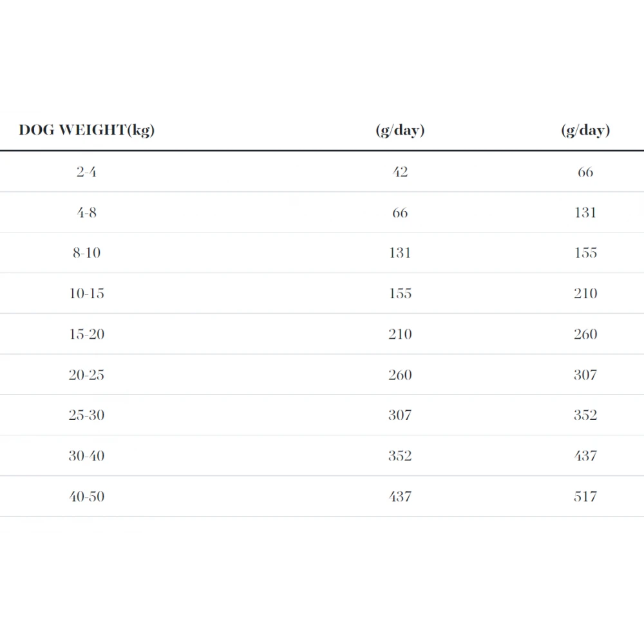Screen dimensions: 644x644
Task: Click the 8-10 weight range cell
Action: pos(86,253)
